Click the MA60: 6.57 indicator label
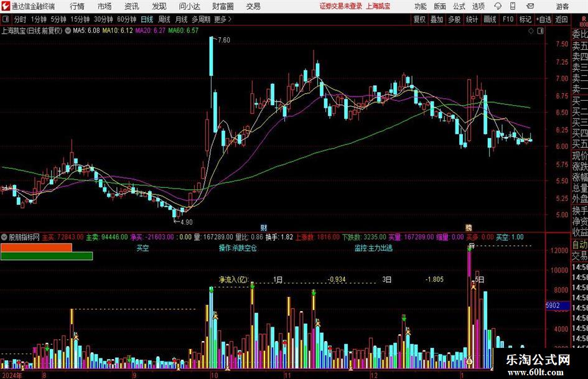Screen dimensions: 588x379 click(183, 30)
